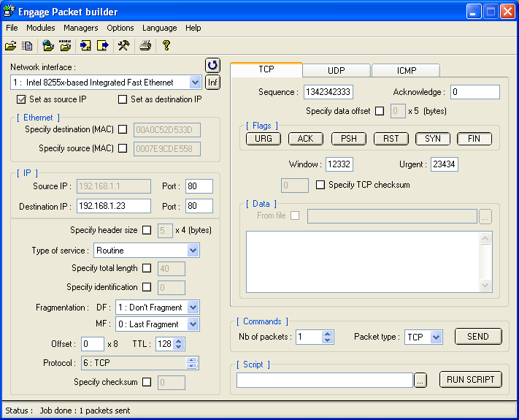
Task: Decrease TTL value with down arrow
Action: [x=179, y=347]
